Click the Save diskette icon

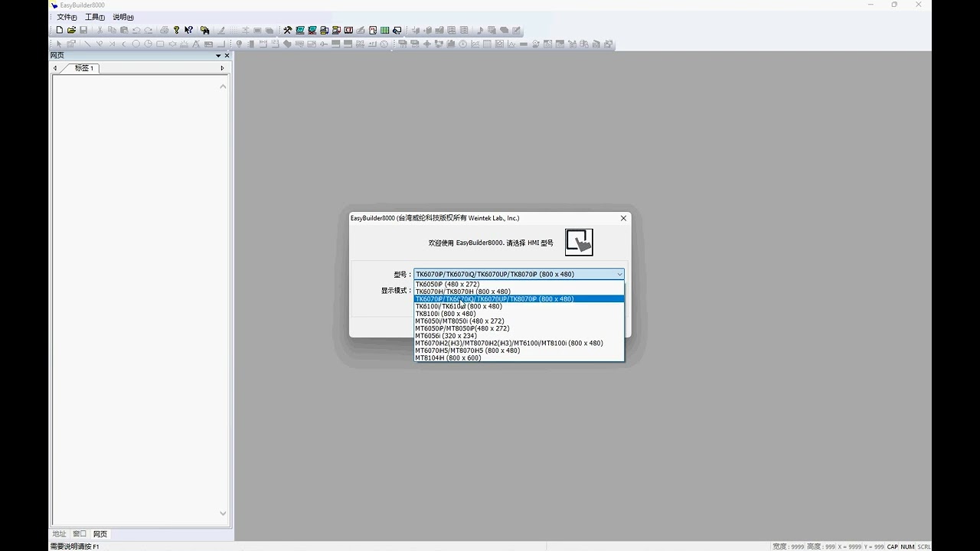(83, 30)
